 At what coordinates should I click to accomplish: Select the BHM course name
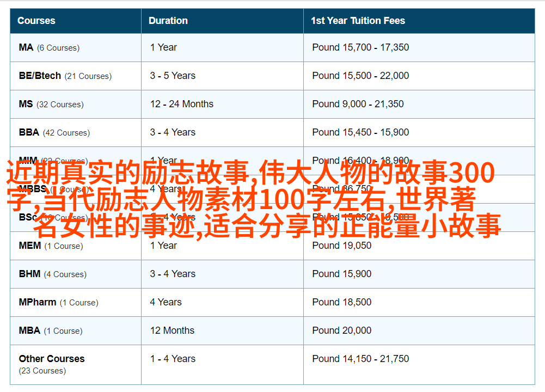(29, 274)
